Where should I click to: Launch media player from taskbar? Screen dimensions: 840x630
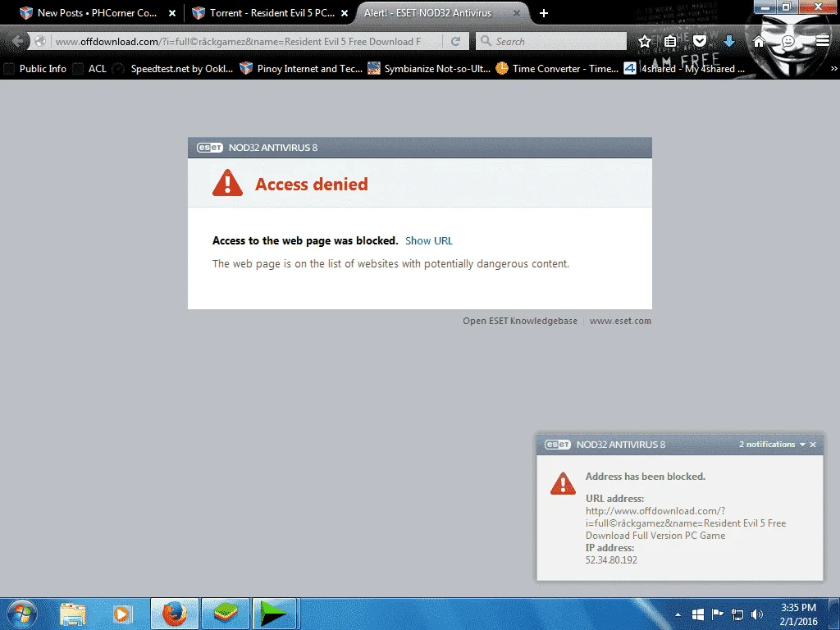tap(121, 614)
